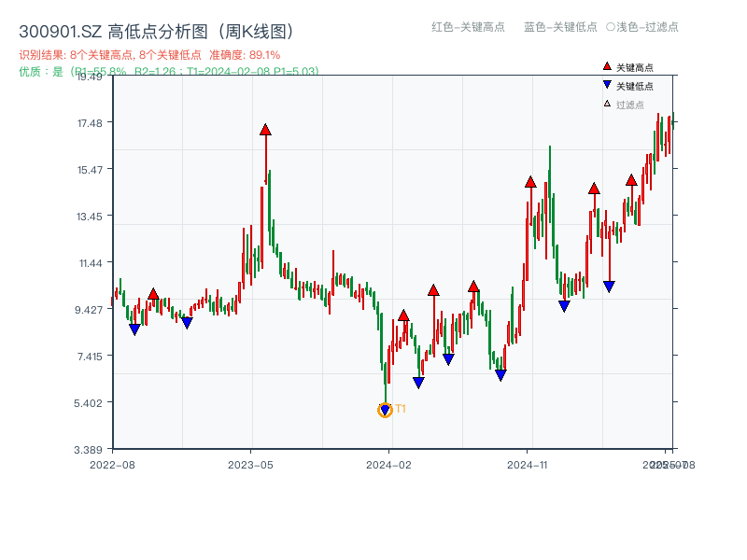
Task: Click the 2024-11 x-axis date label
Action: tap(528, 465)
